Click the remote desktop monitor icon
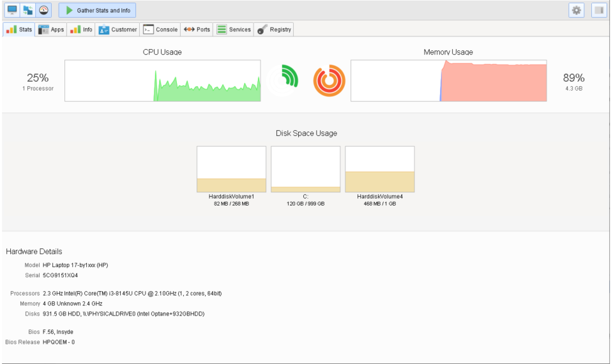 (12, 10)
